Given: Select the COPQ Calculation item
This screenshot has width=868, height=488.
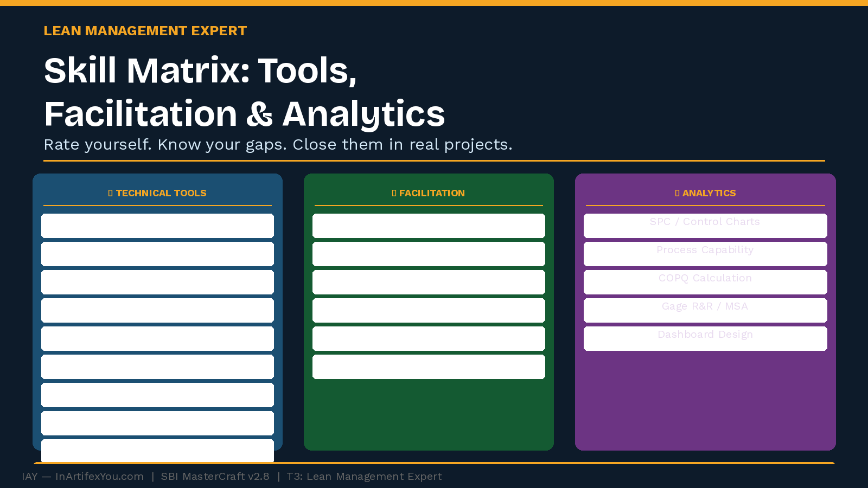Looking at the screenshot, I should pyautogui.click(x=705, y=278).
